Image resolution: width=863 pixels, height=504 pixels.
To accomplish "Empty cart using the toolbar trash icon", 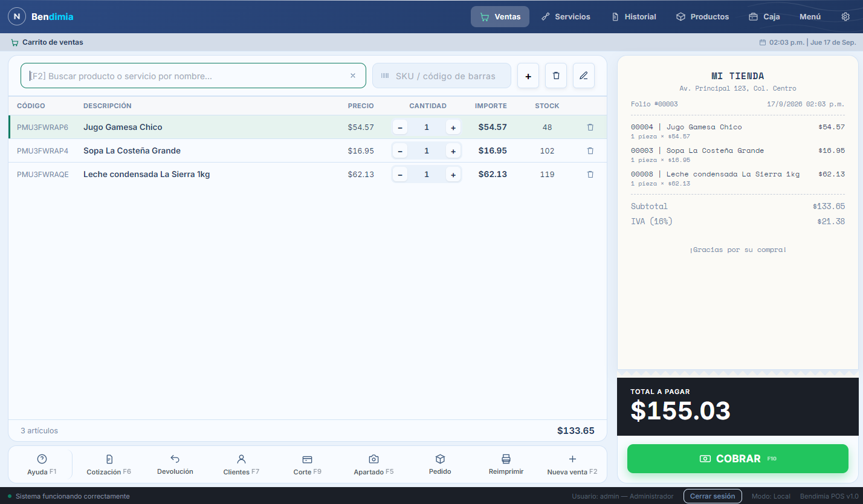I will click(556, 76).
